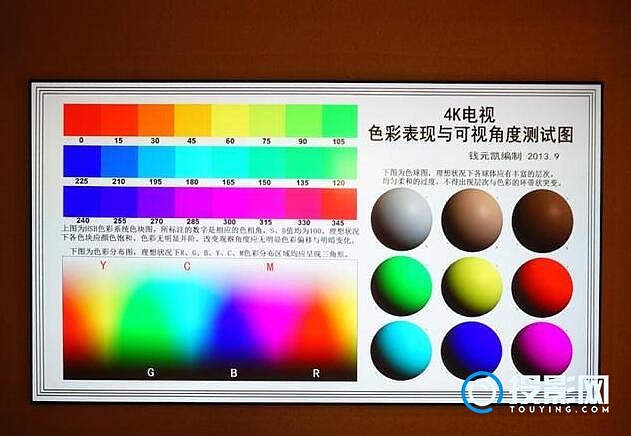Screen dimensions: 631x436
Task: Click the '4K电视' title text
Action: click(470, 116)
